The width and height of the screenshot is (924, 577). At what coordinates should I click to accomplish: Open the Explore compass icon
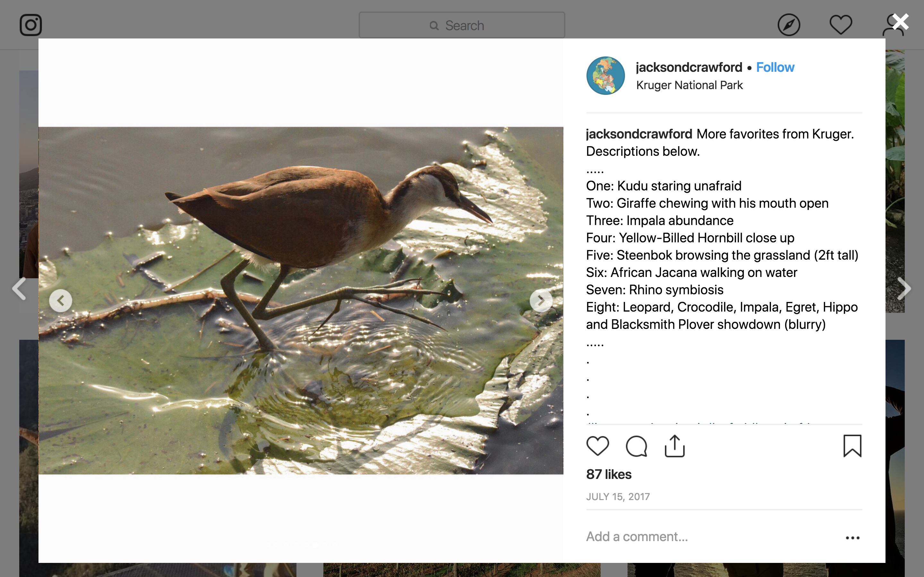[x=789, y=25]
